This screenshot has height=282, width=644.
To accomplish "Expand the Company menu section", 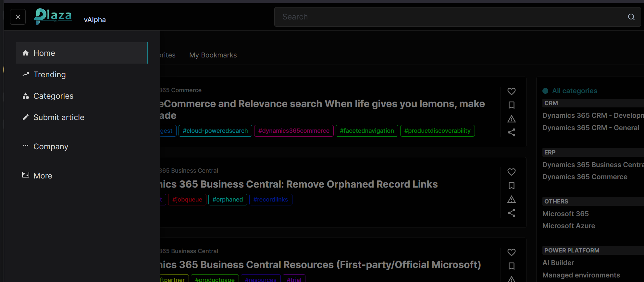I will [82, 146].
